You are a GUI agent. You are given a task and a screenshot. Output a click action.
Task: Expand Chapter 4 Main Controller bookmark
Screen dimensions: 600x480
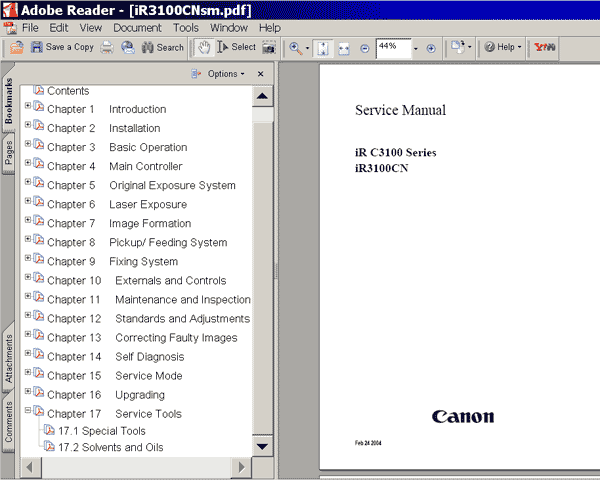[28, 162]
